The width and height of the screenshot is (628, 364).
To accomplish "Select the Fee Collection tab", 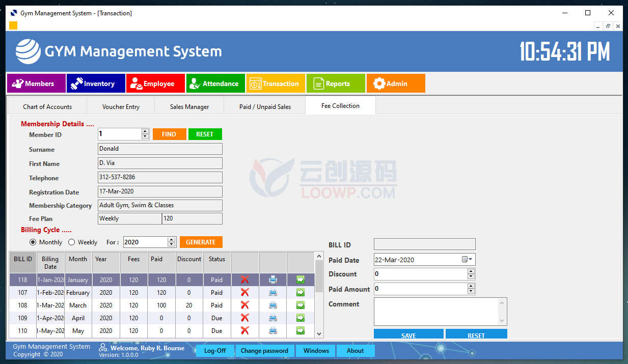I will (x=340, y=106).
